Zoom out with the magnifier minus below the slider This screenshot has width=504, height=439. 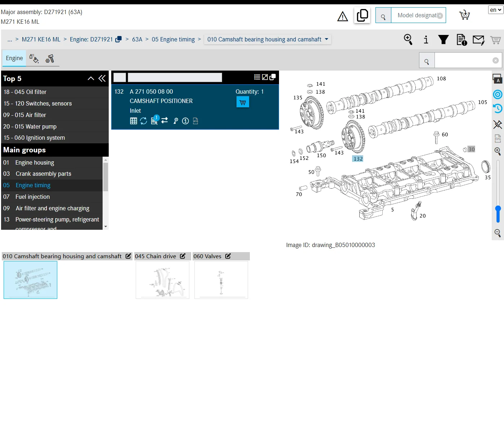498,233
